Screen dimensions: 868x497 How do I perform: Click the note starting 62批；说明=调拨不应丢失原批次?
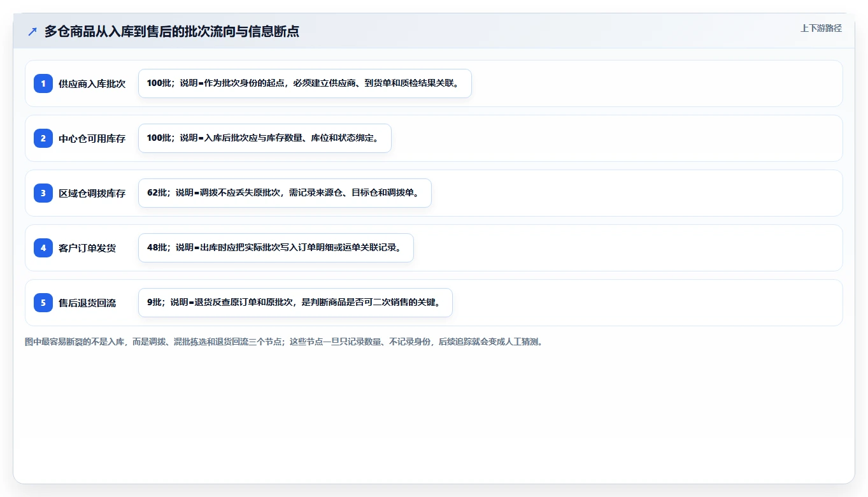tap(285, 193)
